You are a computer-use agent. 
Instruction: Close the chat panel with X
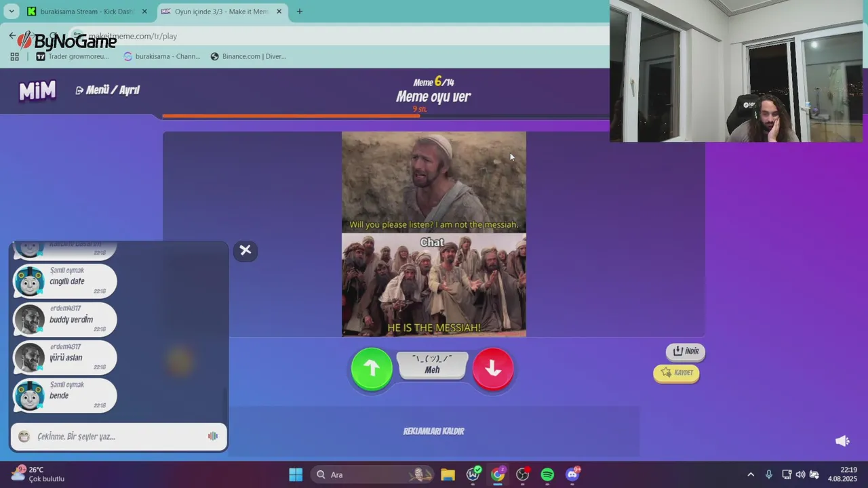click(245, 250)
